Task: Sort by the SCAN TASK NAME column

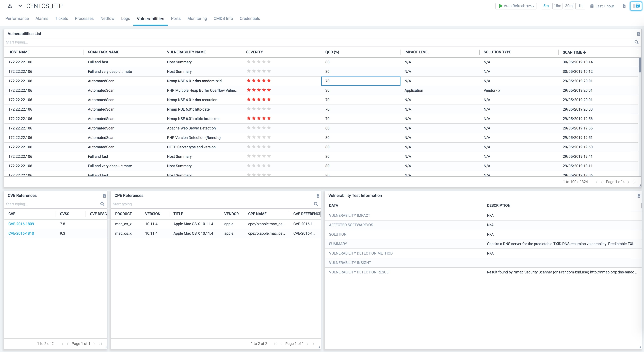Action: pos(104,52)
